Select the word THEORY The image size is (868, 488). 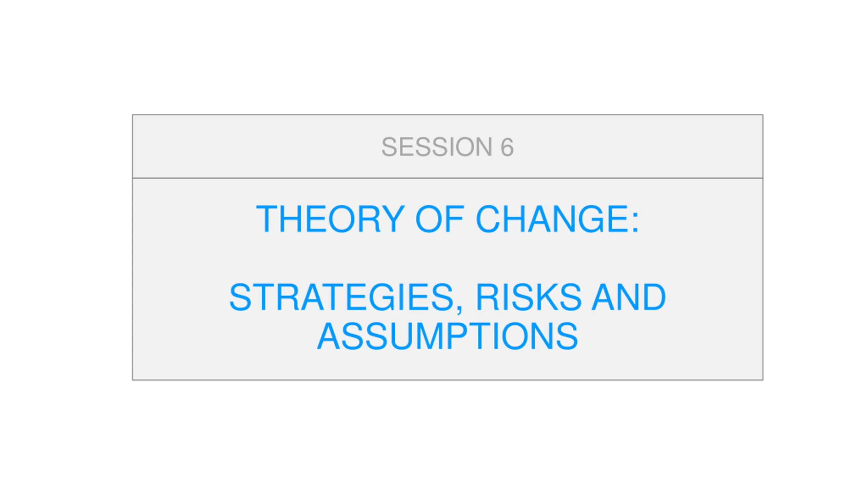tap(331, 219)
